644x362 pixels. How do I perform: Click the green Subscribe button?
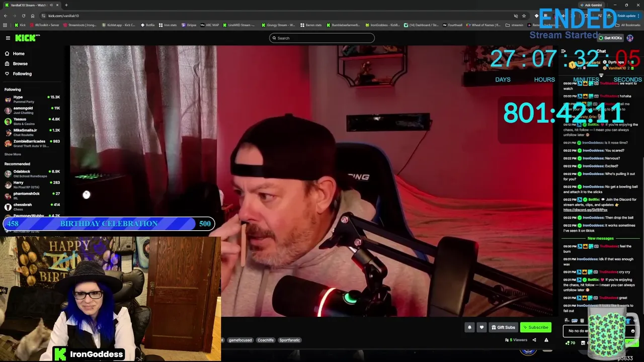535,327
